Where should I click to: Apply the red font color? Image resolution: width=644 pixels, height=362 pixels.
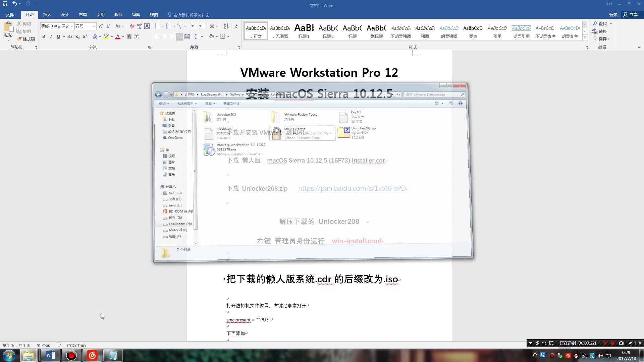click(x=118, y=37)
